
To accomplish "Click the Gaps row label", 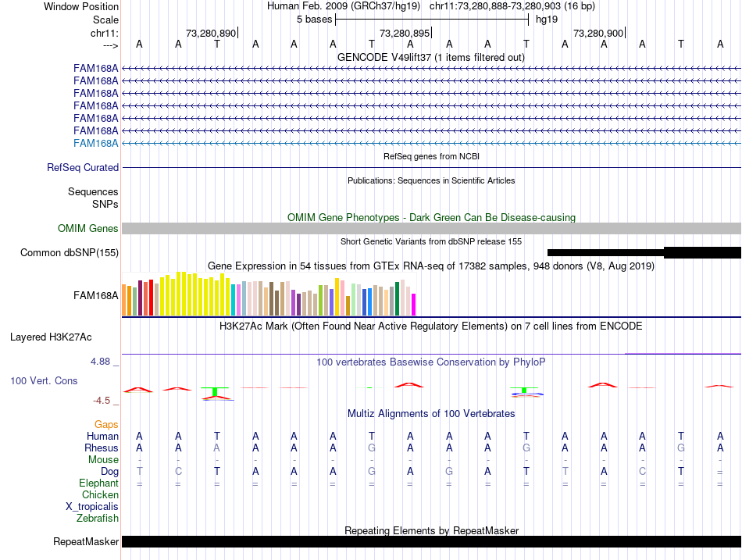I will (x=106, y=425).
